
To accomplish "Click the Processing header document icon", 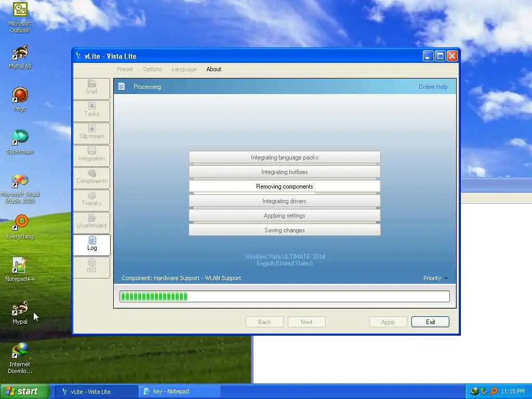I will [122, 87].
